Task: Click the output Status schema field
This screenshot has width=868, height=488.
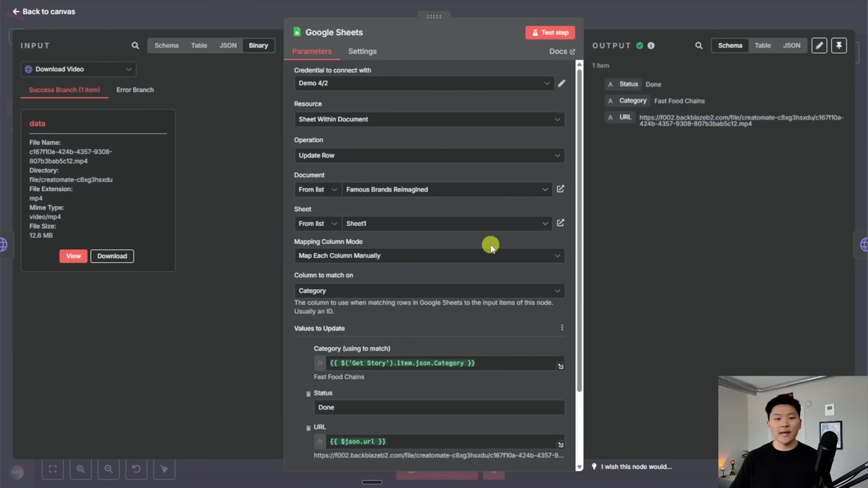Action: pyautogui.click(x=623, y=84)
